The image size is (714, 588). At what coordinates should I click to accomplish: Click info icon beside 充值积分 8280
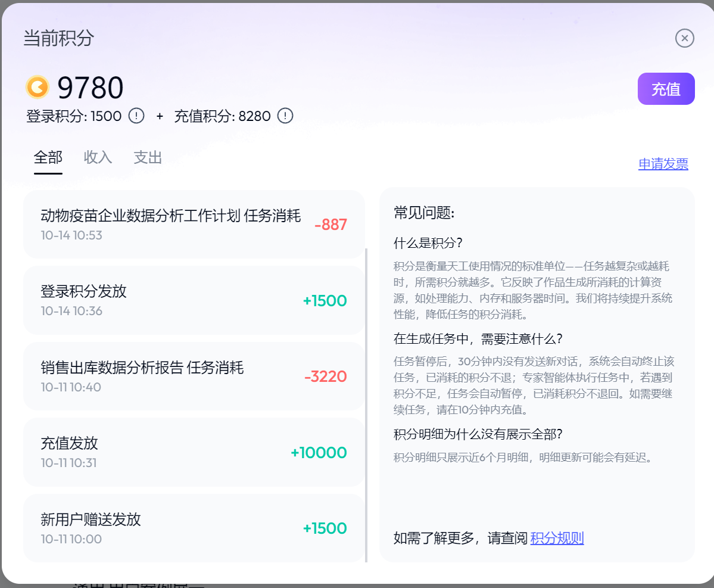[x=285, y=116]
